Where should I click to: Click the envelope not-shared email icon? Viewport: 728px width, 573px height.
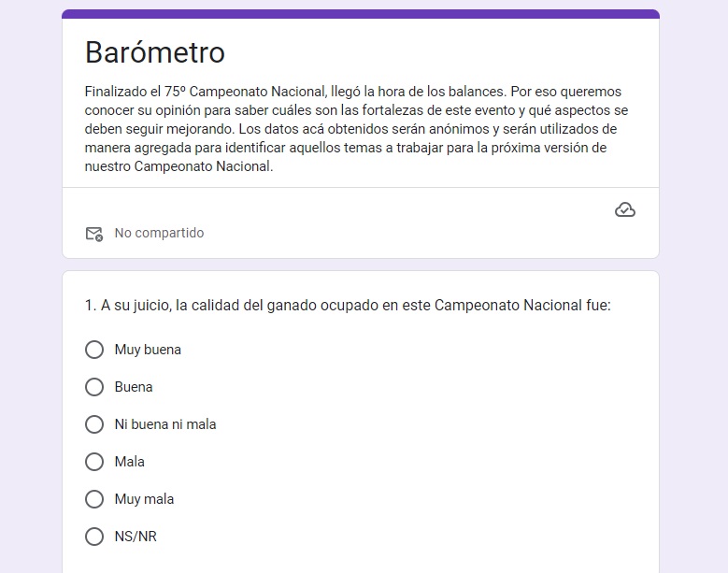pyautogui.click(x=94, y=234)
